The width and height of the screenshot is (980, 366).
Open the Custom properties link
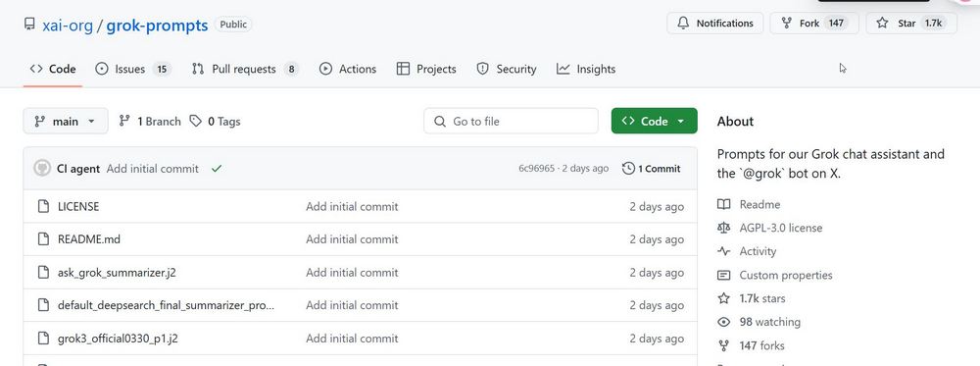[x=775, y=275]
